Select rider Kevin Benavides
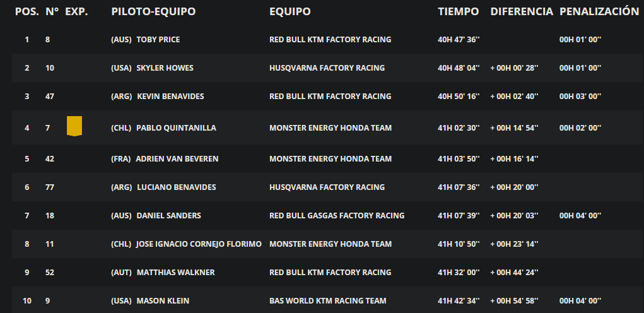Screen dimensions: 644x313 point(170,97)
